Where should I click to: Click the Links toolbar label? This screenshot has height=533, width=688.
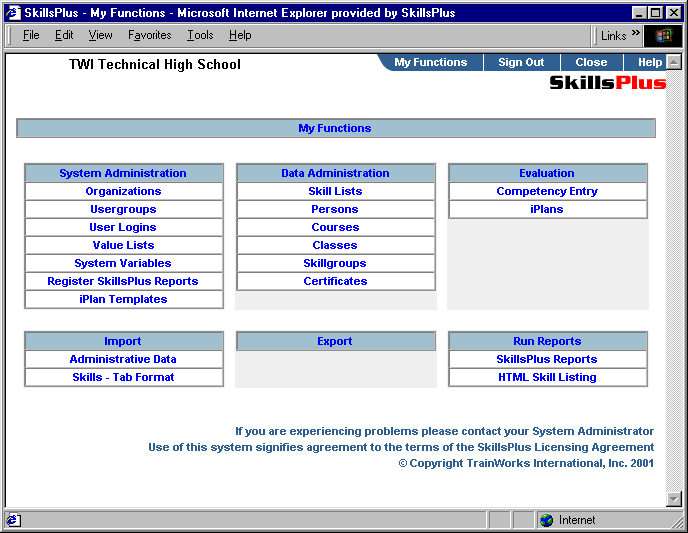click(613, 36)
